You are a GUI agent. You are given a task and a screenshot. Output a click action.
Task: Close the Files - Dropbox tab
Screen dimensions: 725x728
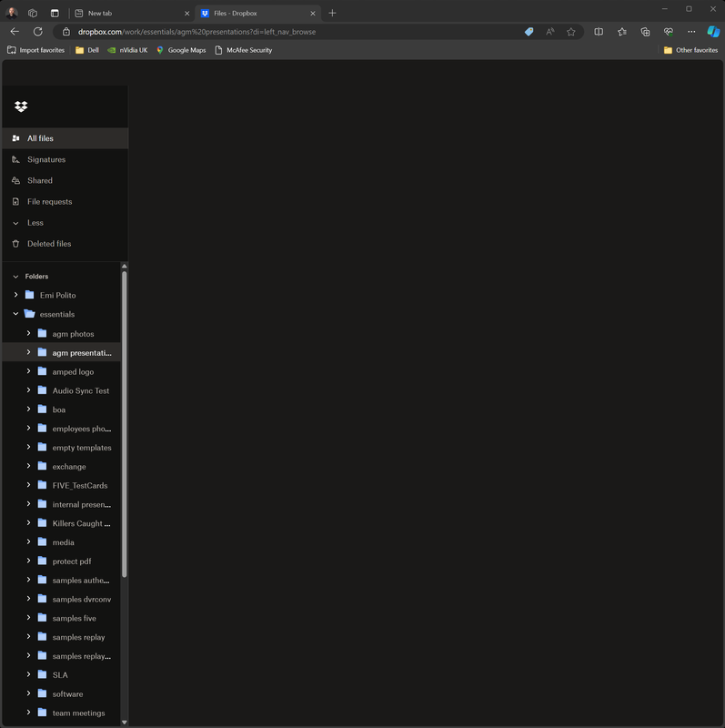coord(313,14)
